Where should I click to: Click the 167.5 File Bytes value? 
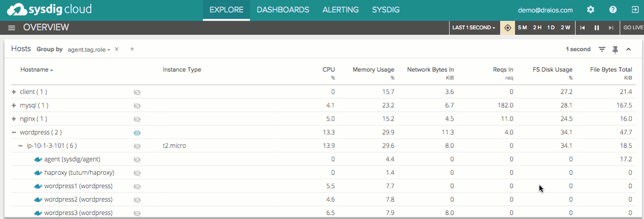pos(624,106)
